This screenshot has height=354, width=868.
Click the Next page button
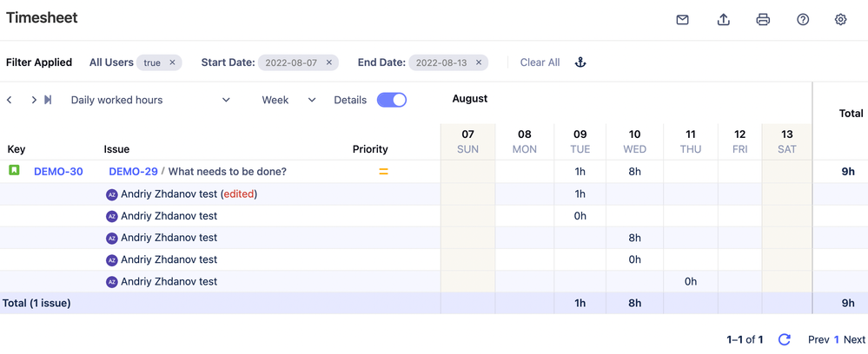[854, 340]
